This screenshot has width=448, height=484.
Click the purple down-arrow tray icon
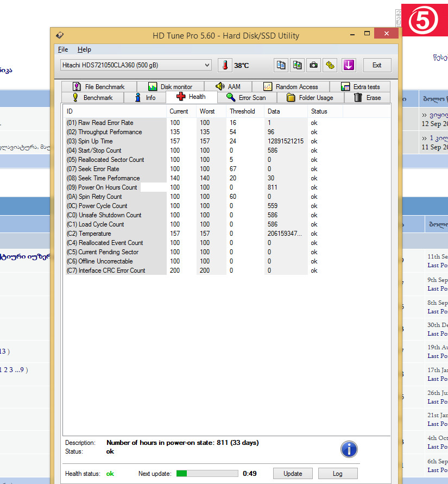[349, 65]
